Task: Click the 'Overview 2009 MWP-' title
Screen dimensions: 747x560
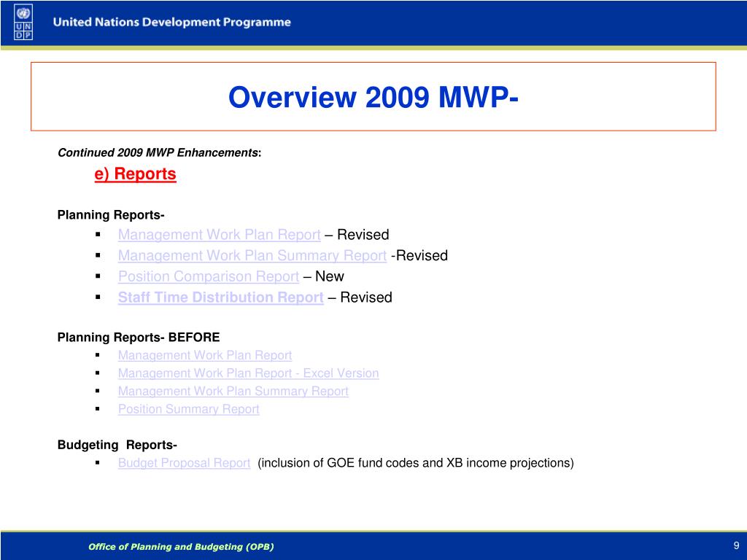Action: click(x=373, y=97)
